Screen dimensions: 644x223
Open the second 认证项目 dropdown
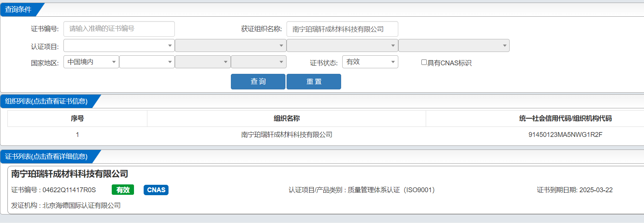(231, 46)
